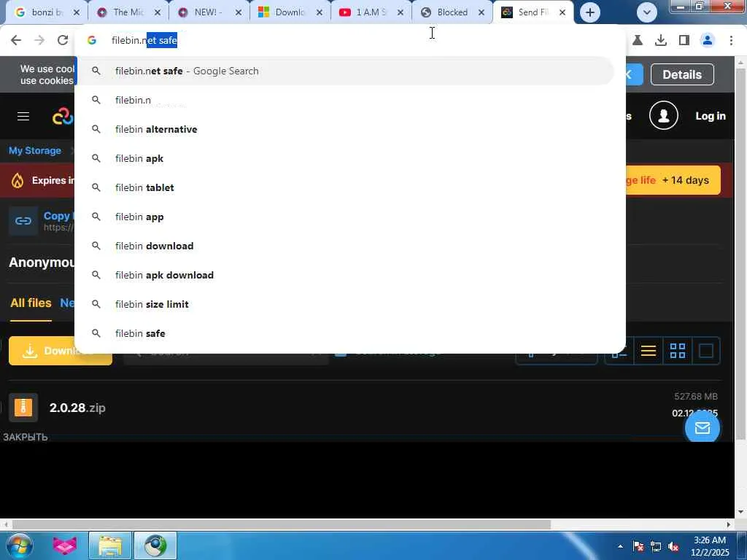747x560 pixels.
Task: Click the Action Center flag tray icon
Action: point(638,546)
